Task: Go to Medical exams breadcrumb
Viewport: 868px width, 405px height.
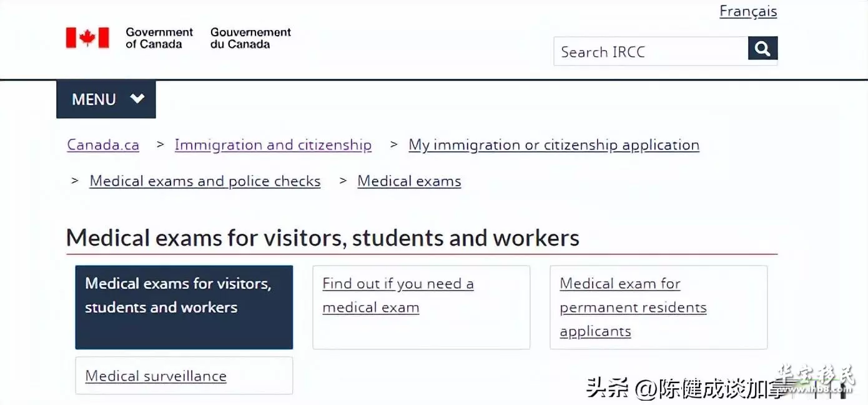Action: [409, 181]
